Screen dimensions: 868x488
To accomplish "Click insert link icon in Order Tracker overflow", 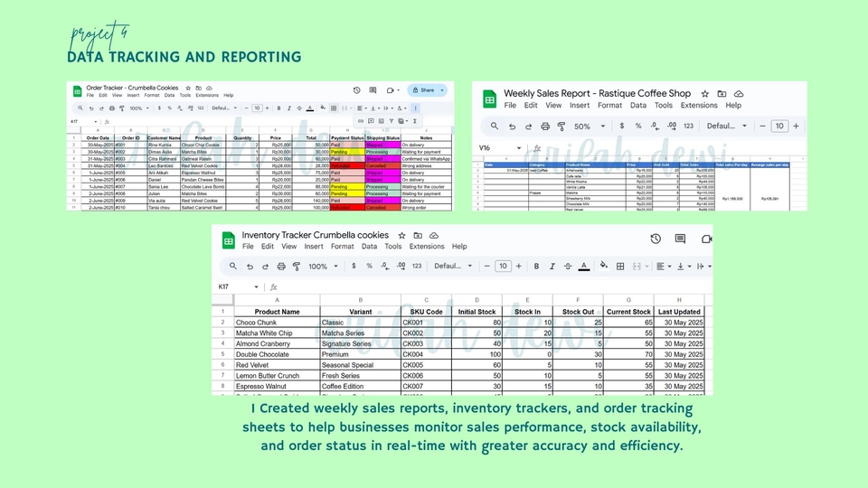I will (x=361, y=121).
